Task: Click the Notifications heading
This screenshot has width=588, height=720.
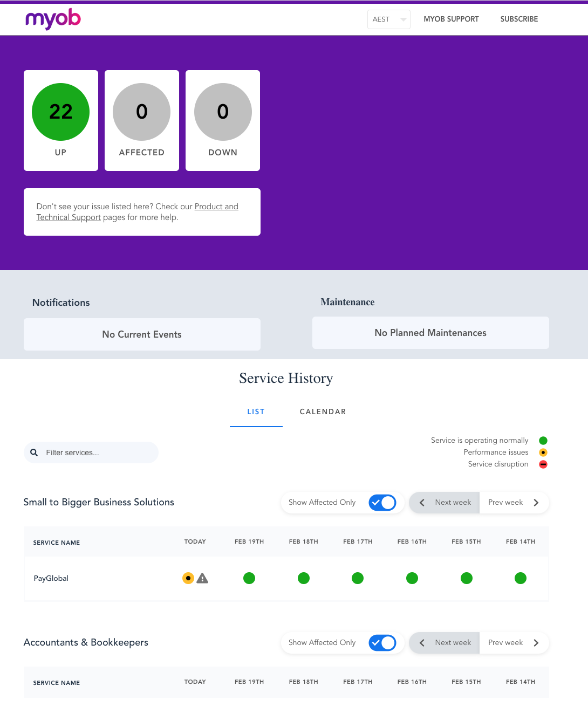Action: [61, 303]
